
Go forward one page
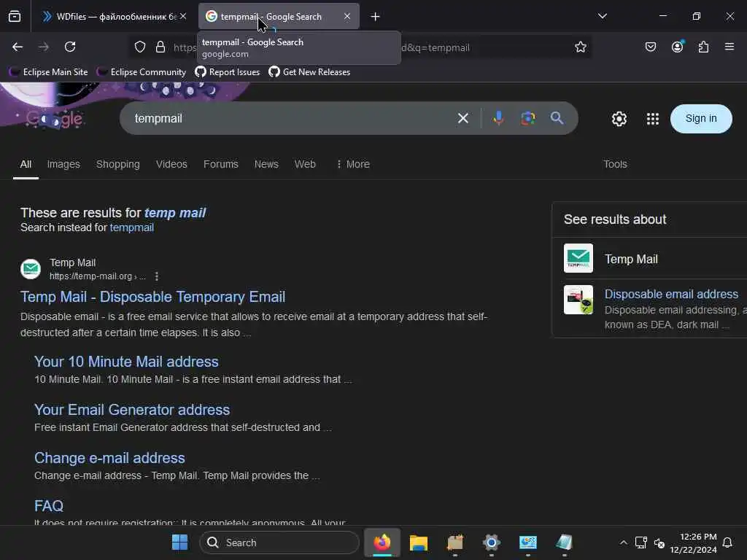coord(44,47)
